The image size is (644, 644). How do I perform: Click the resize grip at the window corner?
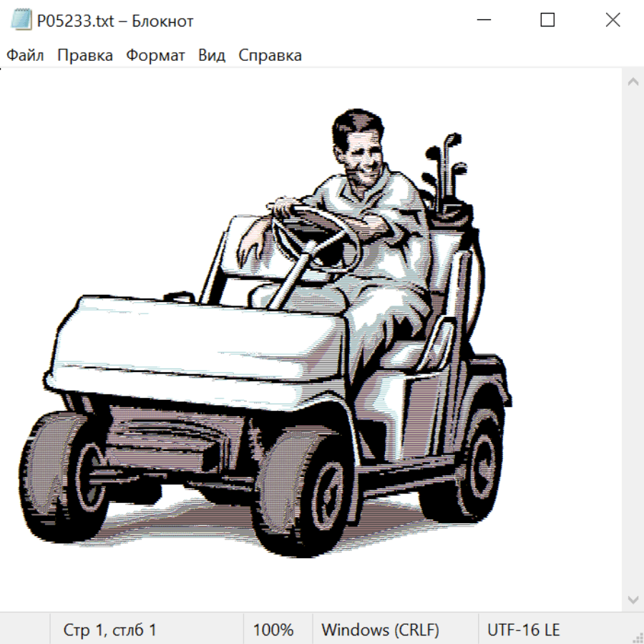pyautogui.click(x=637, y=637)
